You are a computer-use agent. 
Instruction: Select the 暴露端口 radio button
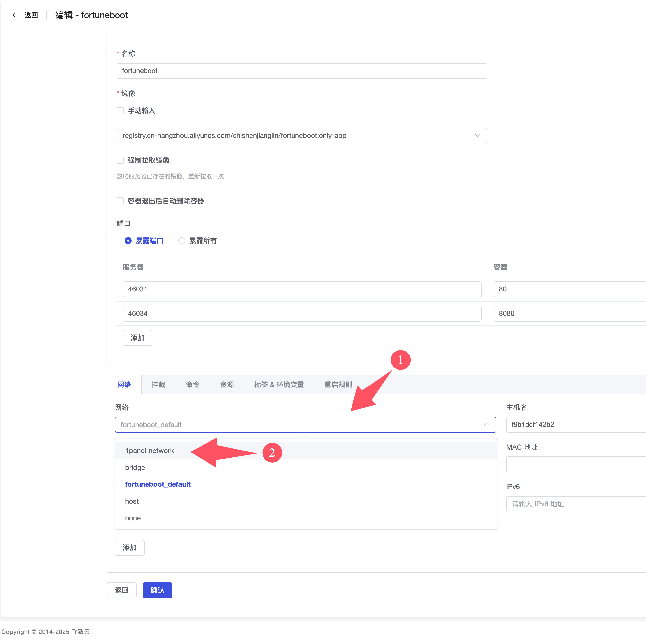[128, 241]
